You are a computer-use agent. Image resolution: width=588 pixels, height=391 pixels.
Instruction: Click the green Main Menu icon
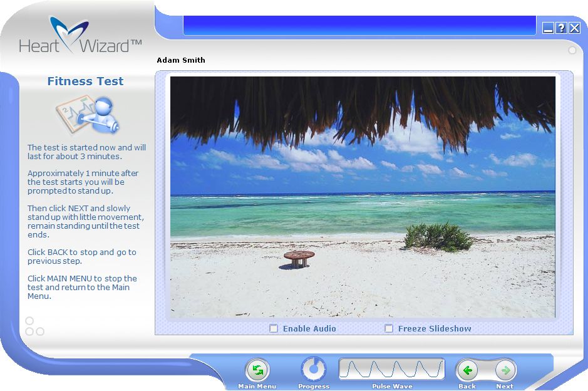(257, 370)
